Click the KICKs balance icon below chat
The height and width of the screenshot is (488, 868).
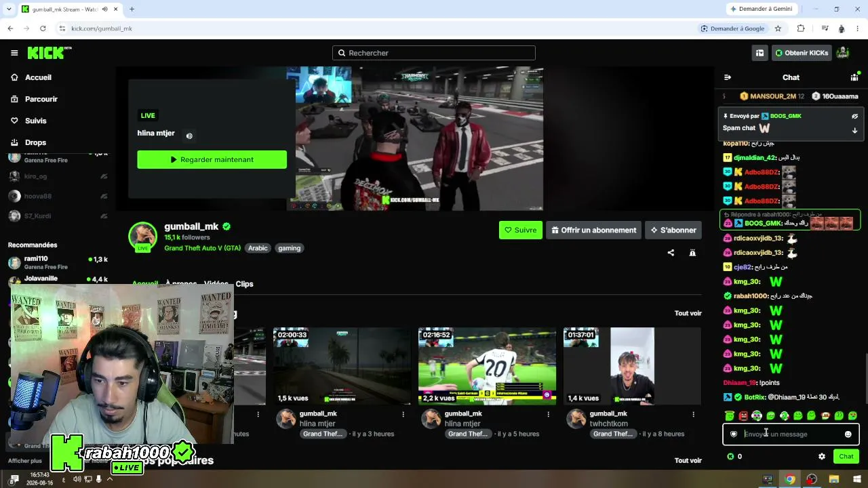click(x=730, y=456)
